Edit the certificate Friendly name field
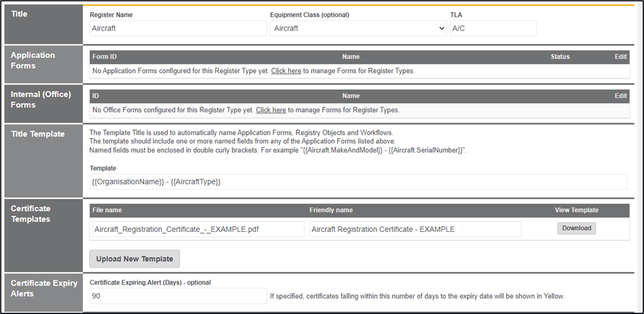Screen dimensions: 644x314 click(415, 229)
